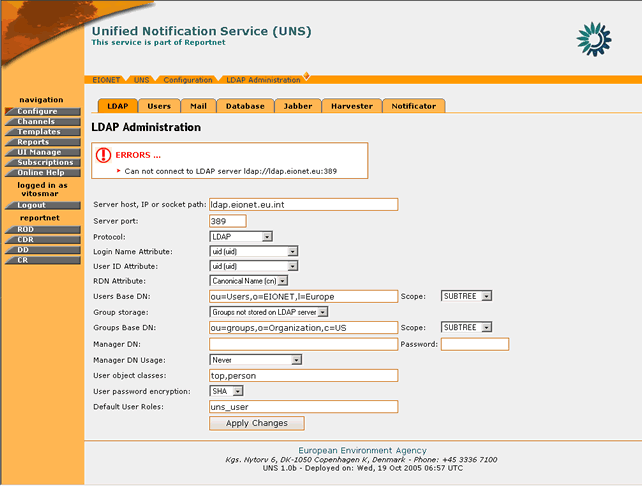
Task: Open the Protocol dropdown
Action: coord(241,237)
